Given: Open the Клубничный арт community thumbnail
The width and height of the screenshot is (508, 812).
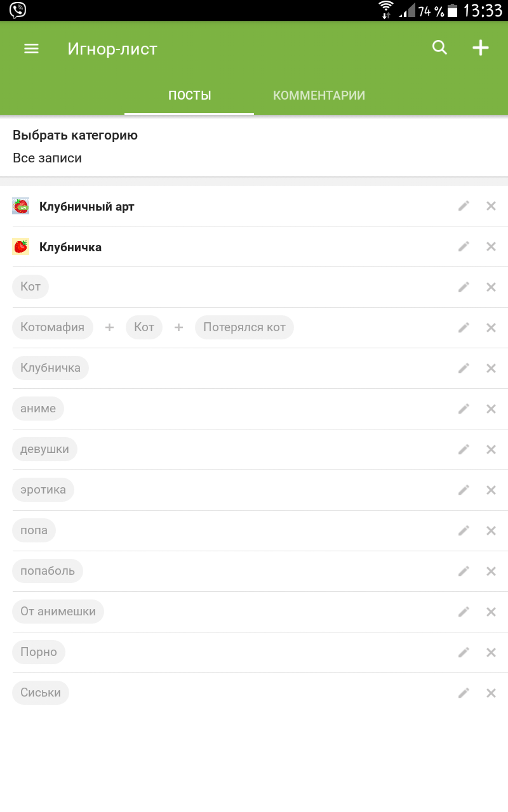Looking at the screenshot, I should pyautogui.click(x=21, y=206).
